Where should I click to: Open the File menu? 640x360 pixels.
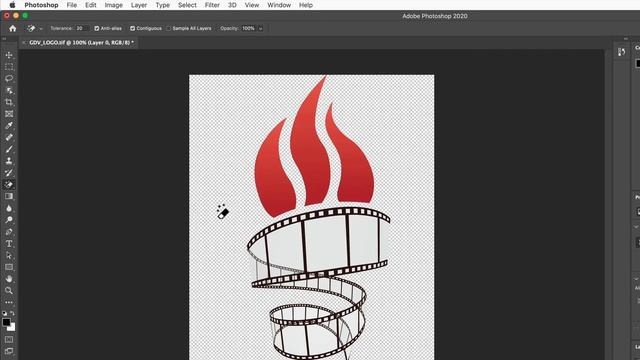coord(72,5)
